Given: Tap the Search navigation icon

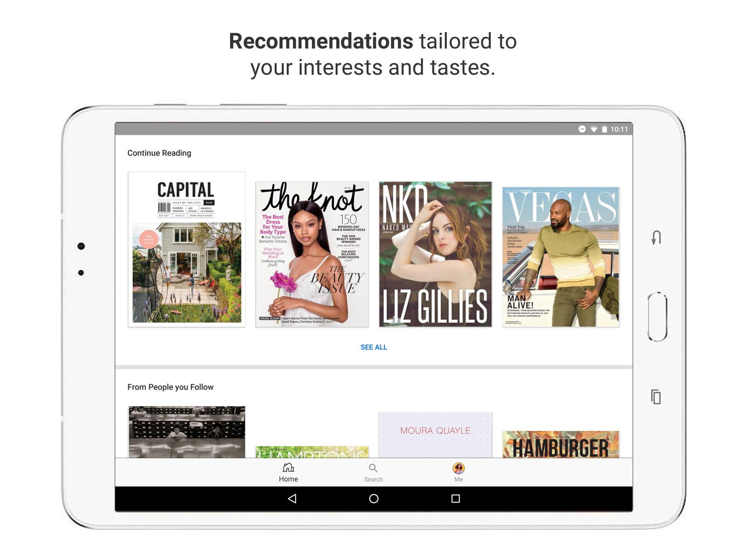Looking at the screenshot, I should pos(373,471).
